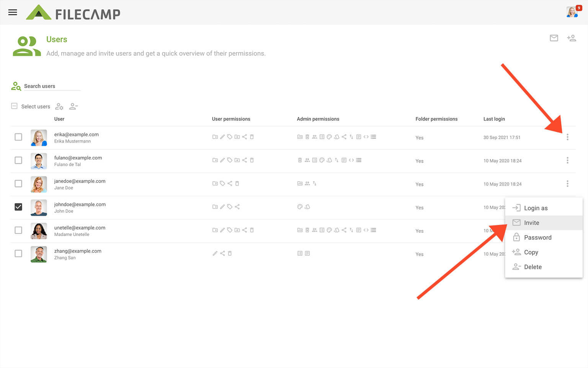Click the Filecamp logo
This screenshot has width=588, height=368.
(x=73, y=13)
